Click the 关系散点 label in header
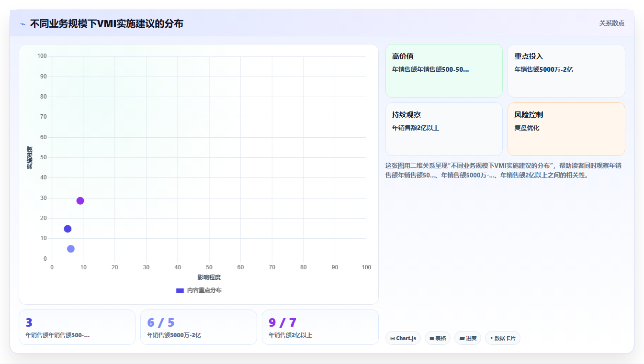644x364 pixels. 612,23
